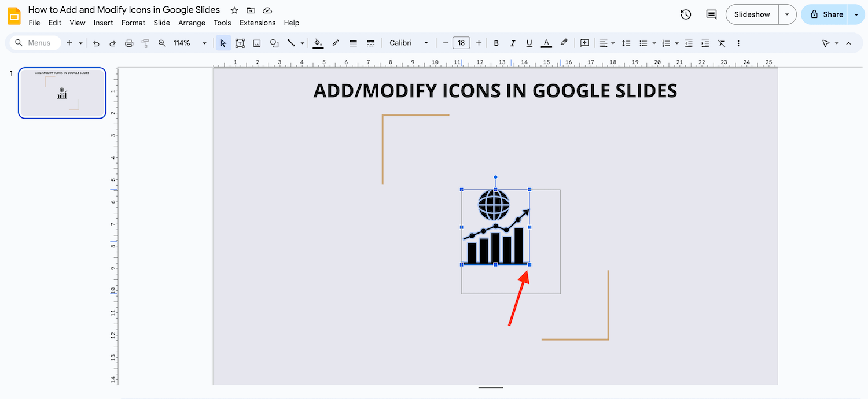Open the Shape tool
Viewport: 868px width, 399px height.
(x=274, y=43)
